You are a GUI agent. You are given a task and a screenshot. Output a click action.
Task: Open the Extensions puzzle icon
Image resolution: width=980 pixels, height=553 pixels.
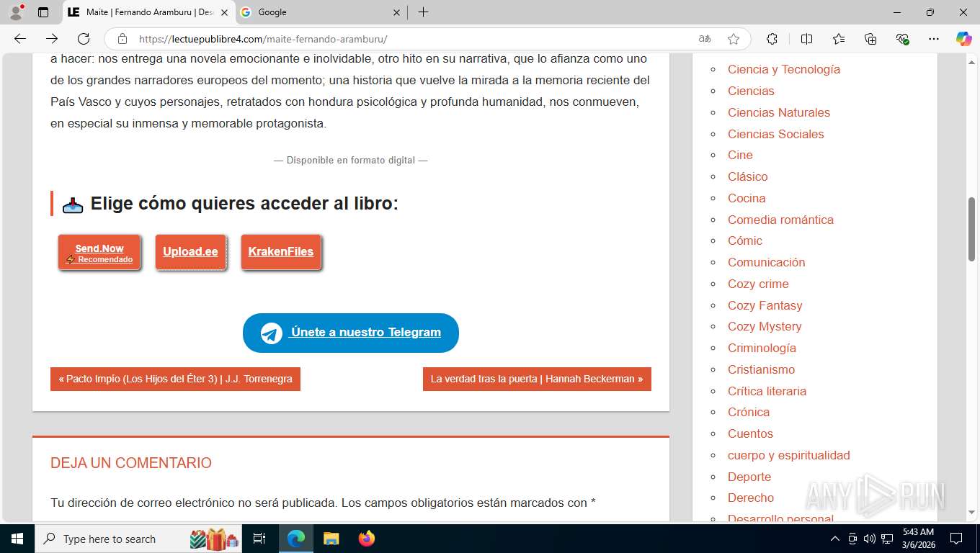point(772,39)
